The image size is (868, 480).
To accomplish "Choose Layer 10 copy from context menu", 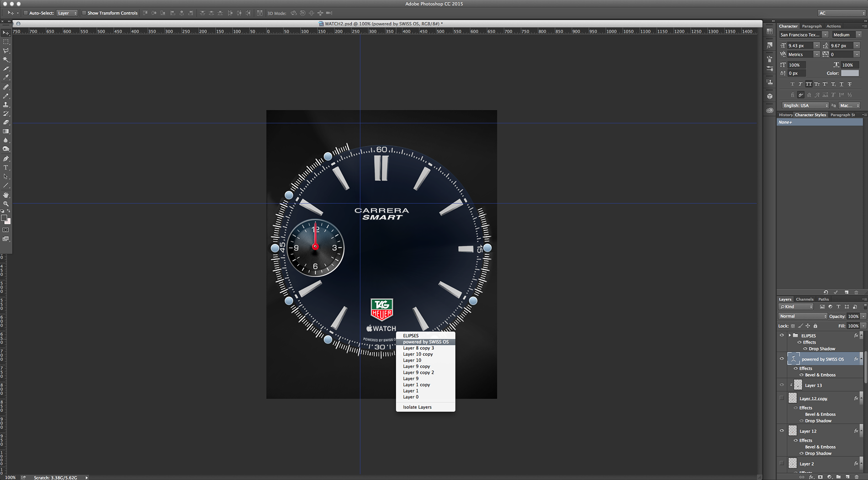I will tap(418, 354).
